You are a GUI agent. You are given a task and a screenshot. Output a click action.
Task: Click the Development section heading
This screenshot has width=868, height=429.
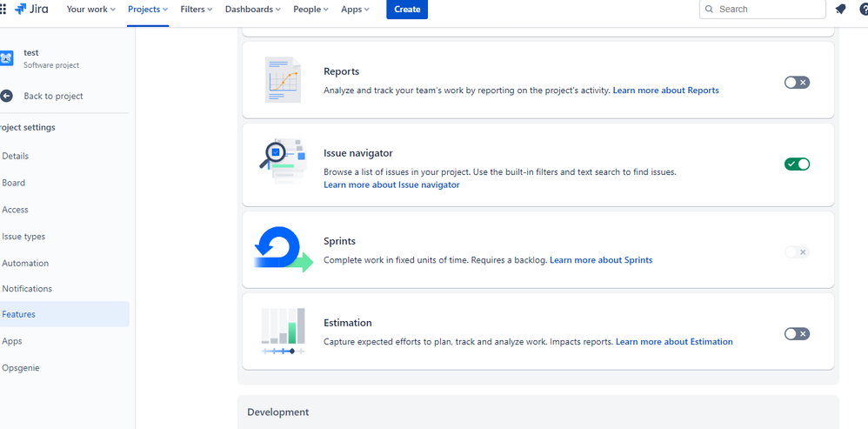coord(278,412)
